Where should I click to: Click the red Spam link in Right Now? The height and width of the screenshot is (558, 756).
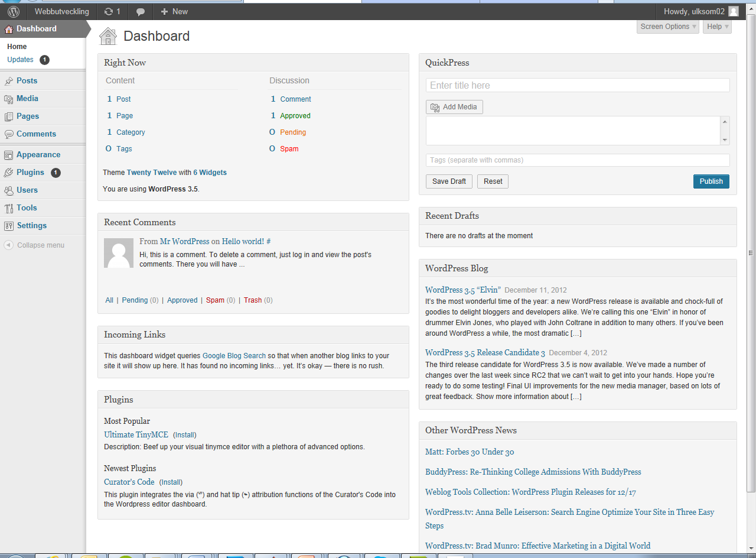click(x=289, y=149)
